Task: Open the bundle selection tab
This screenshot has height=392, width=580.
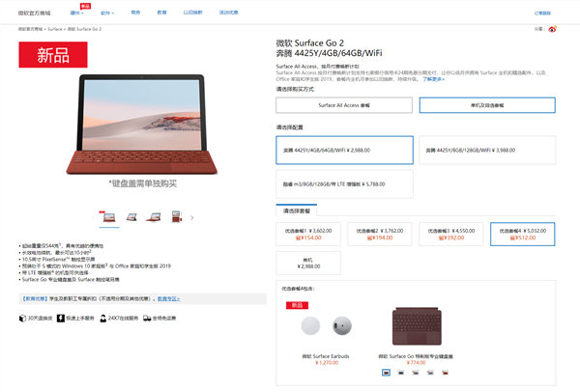Action: (297, 210)
